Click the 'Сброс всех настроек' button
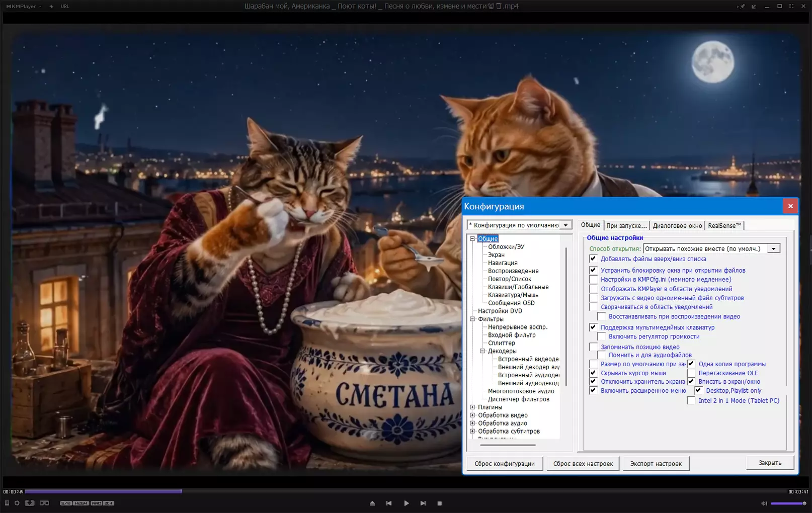Image resolution: width=812 pixels, height=513 pixels. [583, 464]
